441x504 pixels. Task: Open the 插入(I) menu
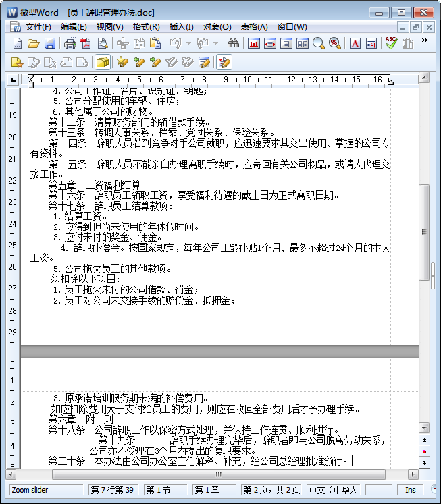(x=182, y=27)
